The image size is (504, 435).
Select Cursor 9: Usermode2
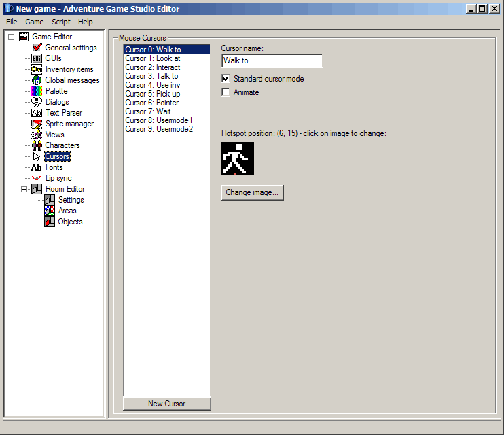coord(167,129)
